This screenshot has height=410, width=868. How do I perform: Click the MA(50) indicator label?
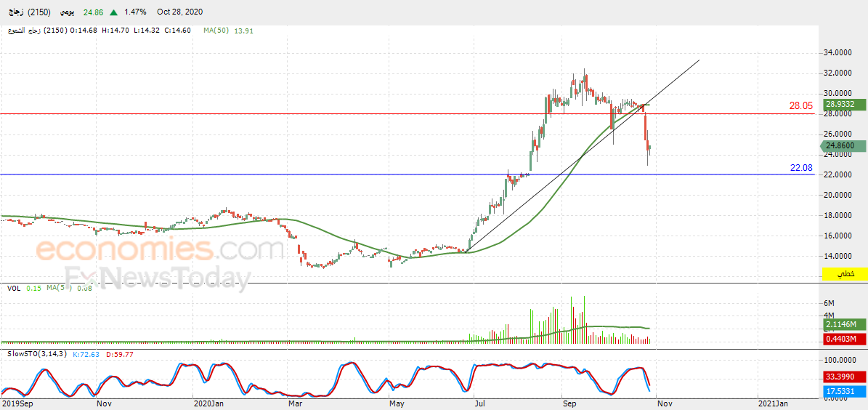click(x=216, y=31)
